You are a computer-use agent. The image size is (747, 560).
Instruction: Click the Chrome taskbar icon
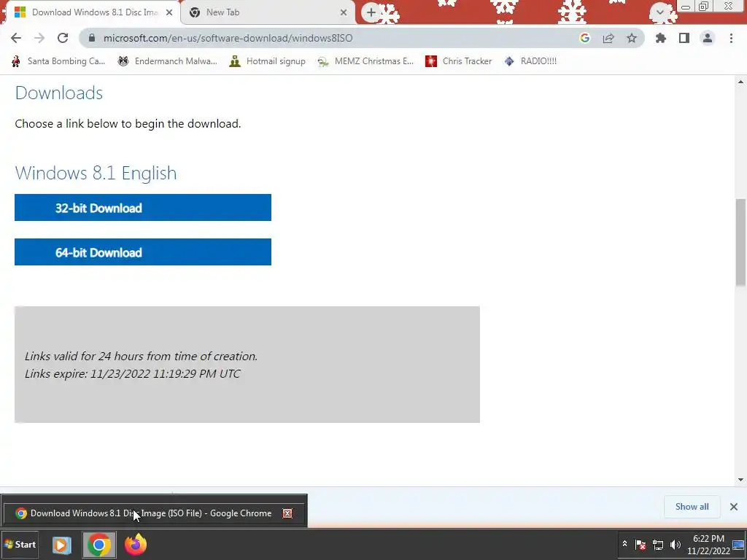(99, 545)
